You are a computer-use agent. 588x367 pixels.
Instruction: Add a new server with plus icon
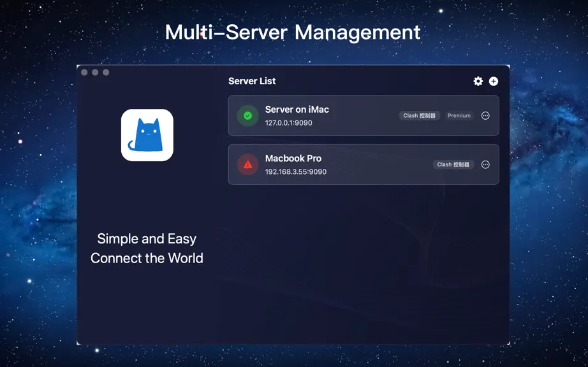(x=494, y=82)
